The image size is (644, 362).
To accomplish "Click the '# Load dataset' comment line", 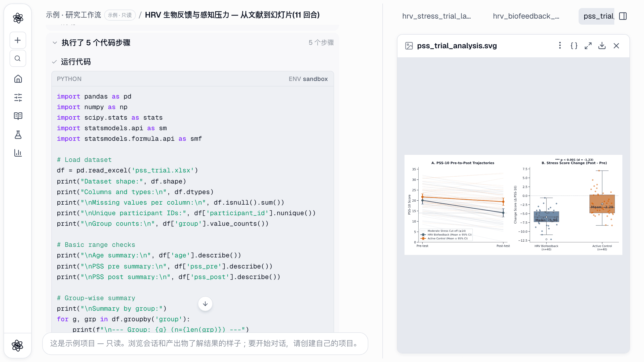I will coord(84,160).
